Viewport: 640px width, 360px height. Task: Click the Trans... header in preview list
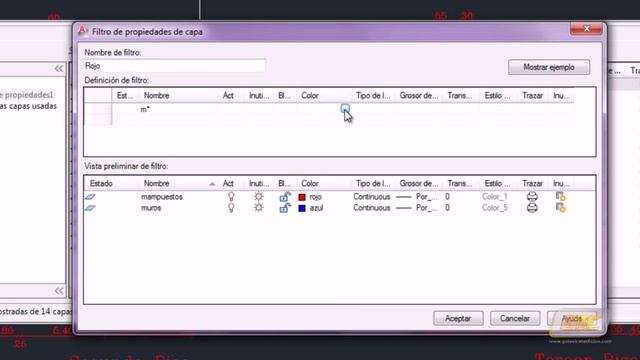[460, 183]
